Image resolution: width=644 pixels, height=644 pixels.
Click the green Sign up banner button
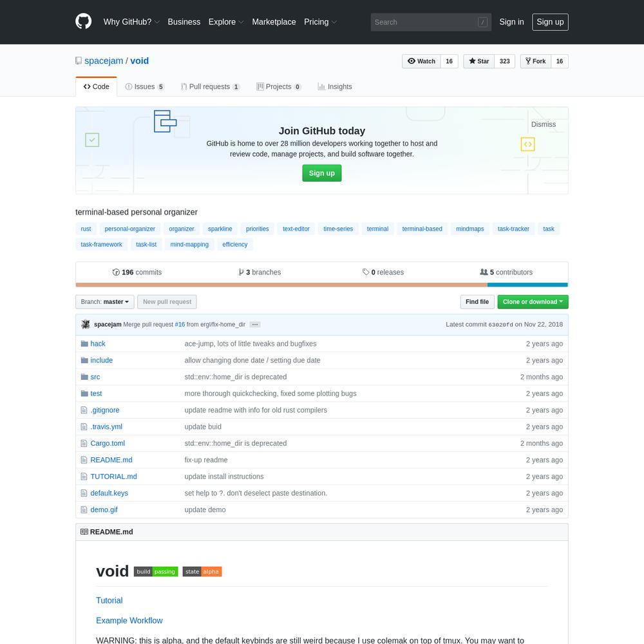pos(322,173)
